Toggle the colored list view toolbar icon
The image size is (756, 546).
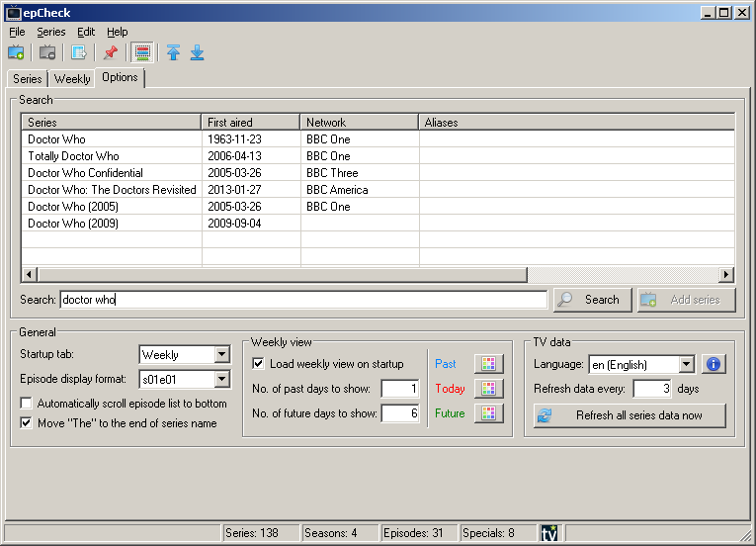pyautogui.click(x=141, y=52)
